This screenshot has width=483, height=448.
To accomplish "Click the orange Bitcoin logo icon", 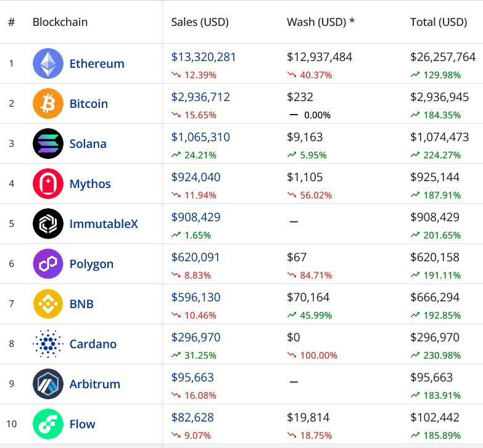I will click(48, 104).
